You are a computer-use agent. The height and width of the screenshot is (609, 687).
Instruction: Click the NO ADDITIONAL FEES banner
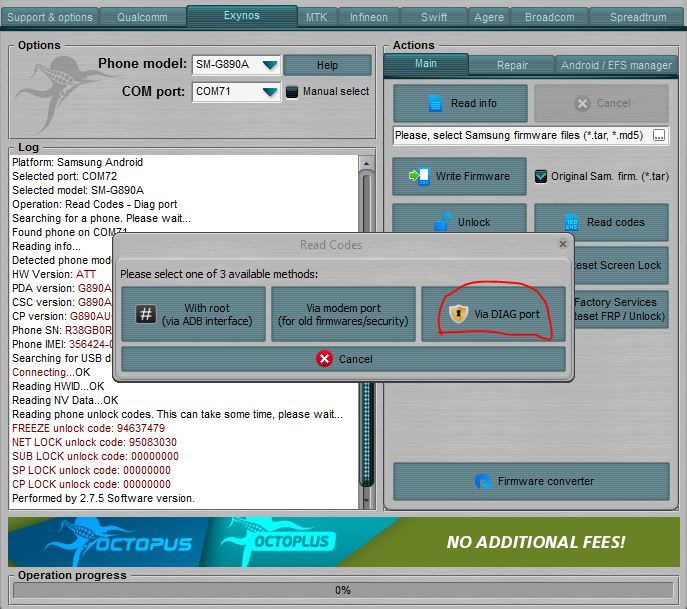[535, 542]
